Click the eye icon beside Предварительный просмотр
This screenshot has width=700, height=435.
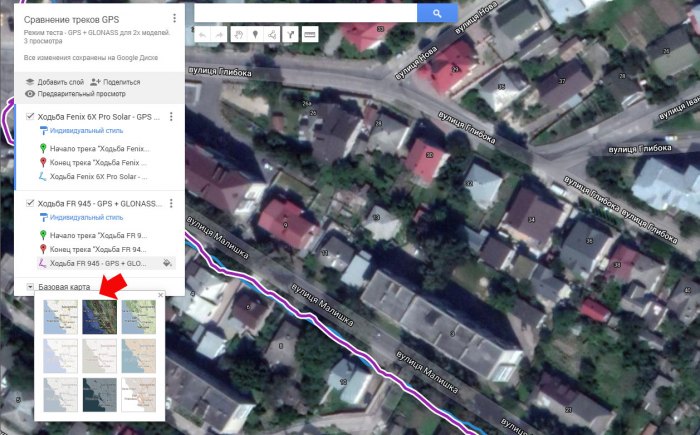[30, 94]
